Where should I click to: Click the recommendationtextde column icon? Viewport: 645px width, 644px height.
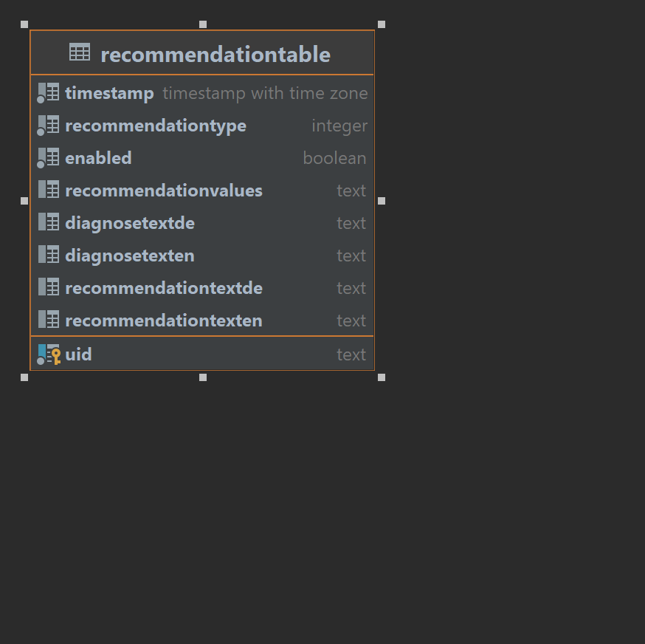[x=50, y=287]
